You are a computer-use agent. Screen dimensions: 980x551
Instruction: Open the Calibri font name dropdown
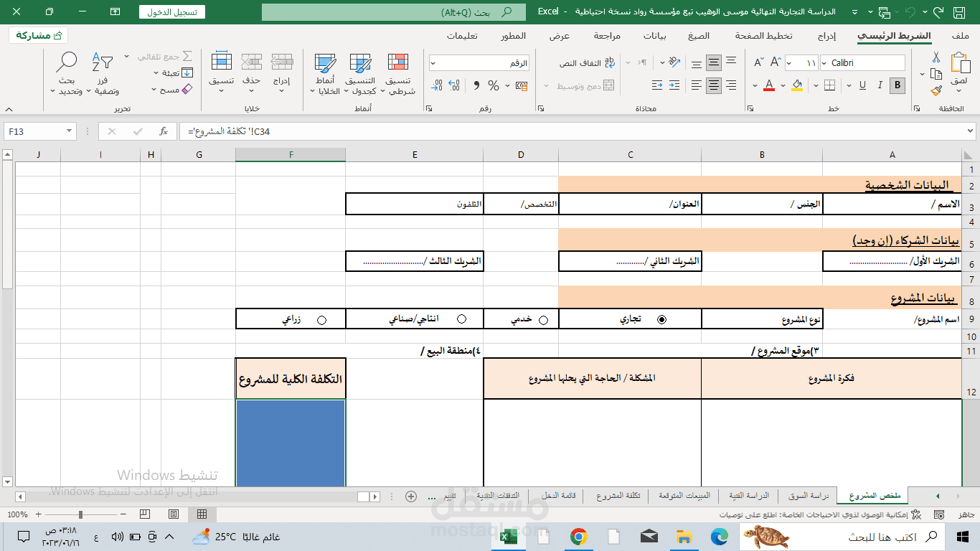824,63
